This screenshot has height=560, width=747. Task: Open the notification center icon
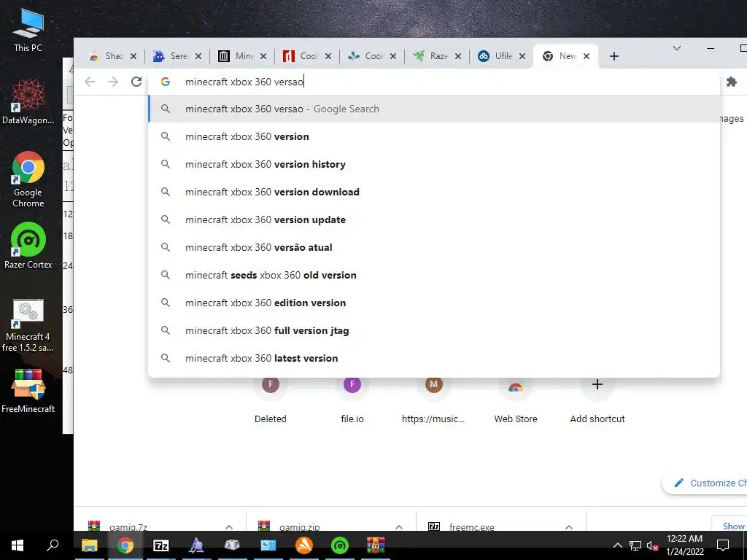pos(723,545)
